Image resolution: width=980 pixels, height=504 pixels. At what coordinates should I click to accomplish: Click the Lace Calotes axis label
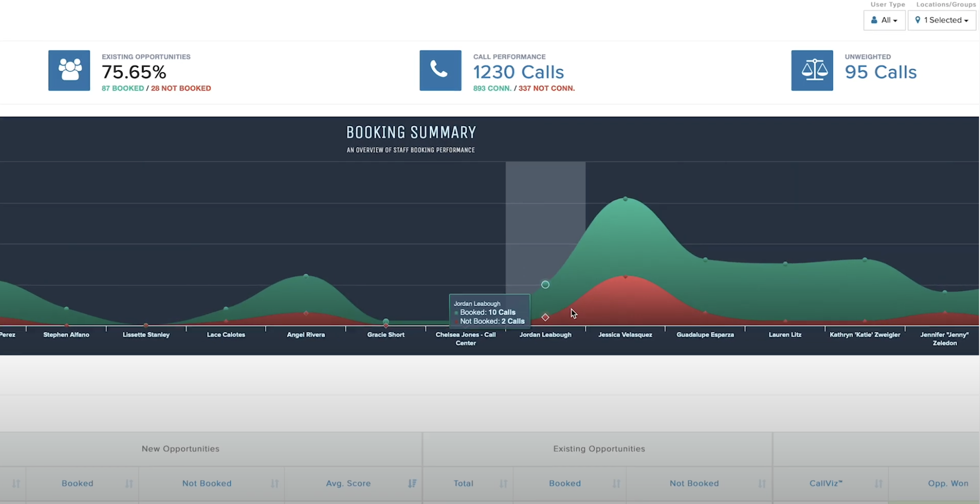click(x=226, y=335)
